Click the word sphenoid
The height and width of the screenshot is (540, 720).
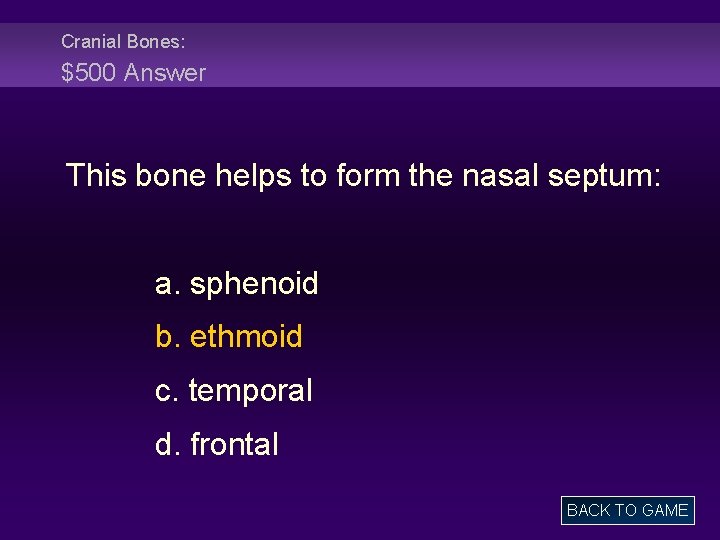point(254,284)
